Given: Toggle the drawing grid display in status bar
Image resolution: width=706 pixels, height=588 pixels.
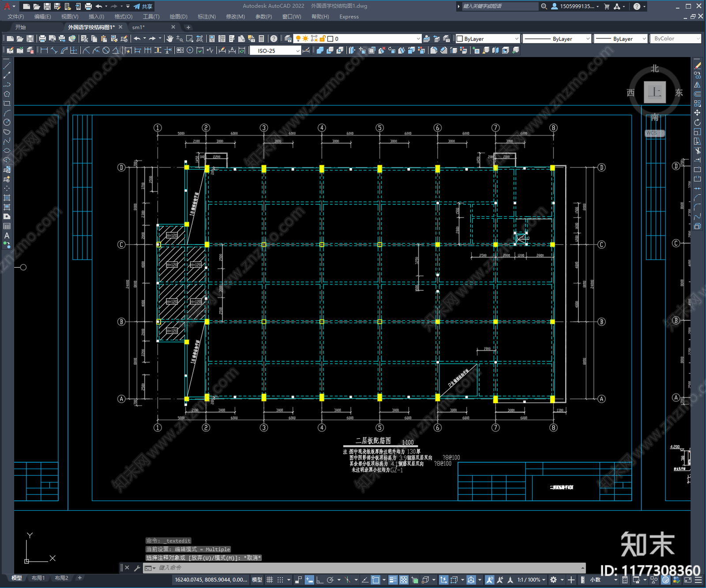Looking at the screenshot, I should tap(270, 580).
